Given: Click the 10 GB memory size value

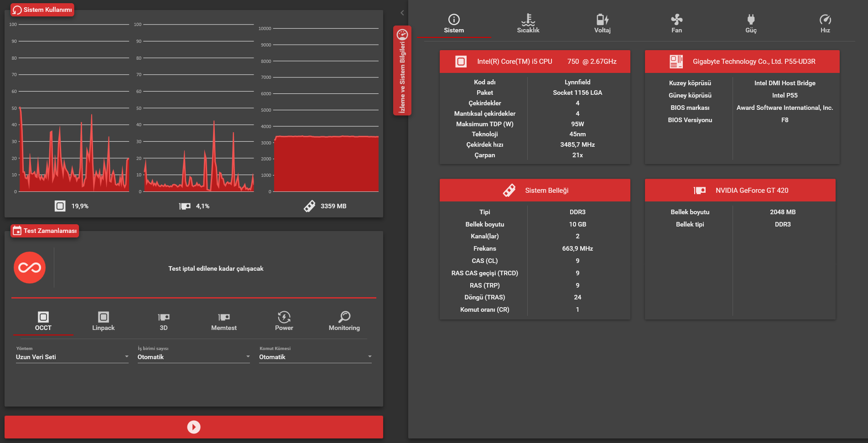Looking at the screenshot, I should coord(577,224).
